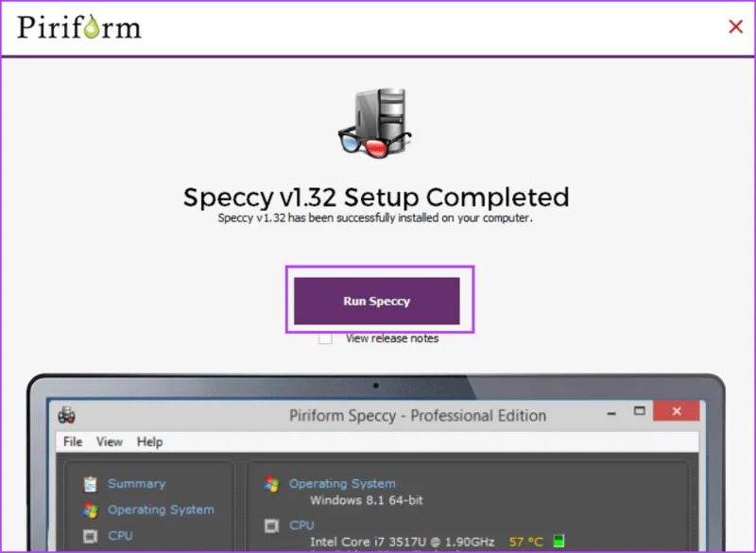Click the Summary clipboard icon

coord(90,484)
